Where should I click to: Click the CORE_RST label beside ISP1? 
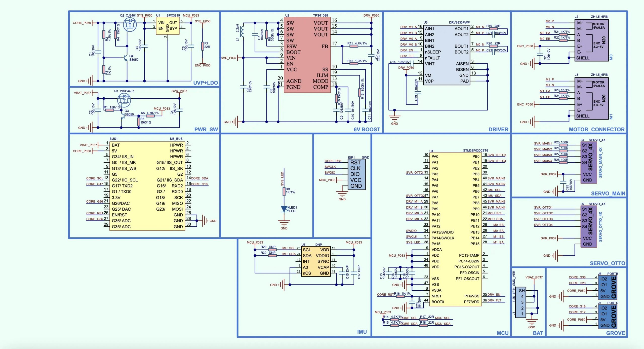point(333,161)
